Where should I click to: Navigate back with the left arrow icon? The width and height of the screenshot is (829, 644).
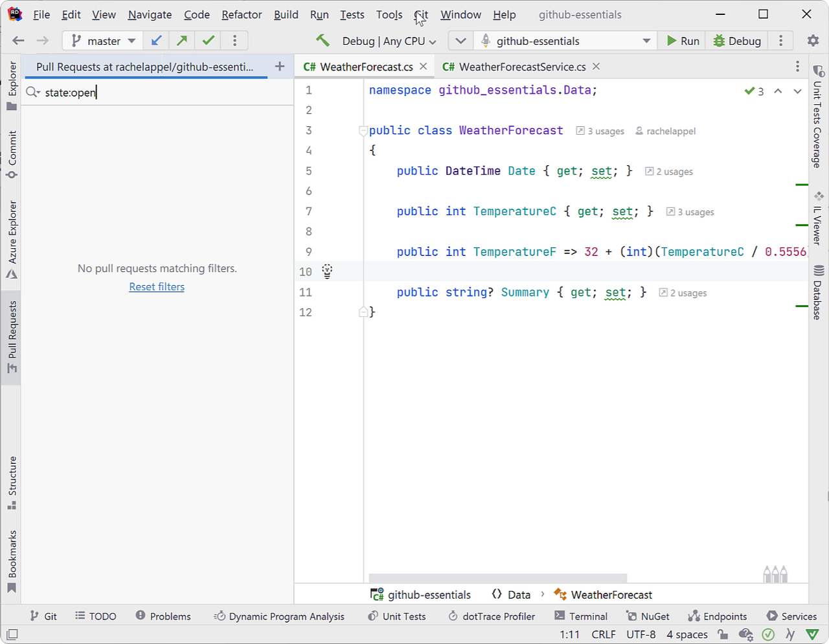18,41
